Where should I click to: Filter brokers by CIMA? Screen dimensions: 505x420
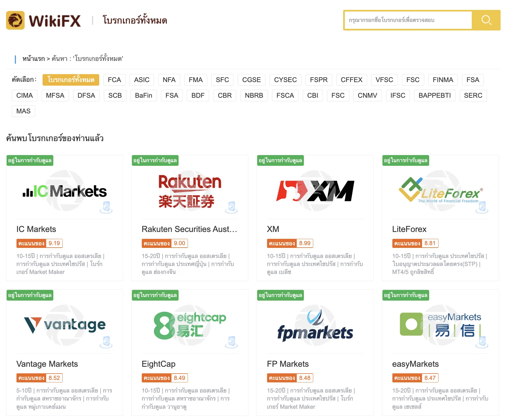[24, 96]
